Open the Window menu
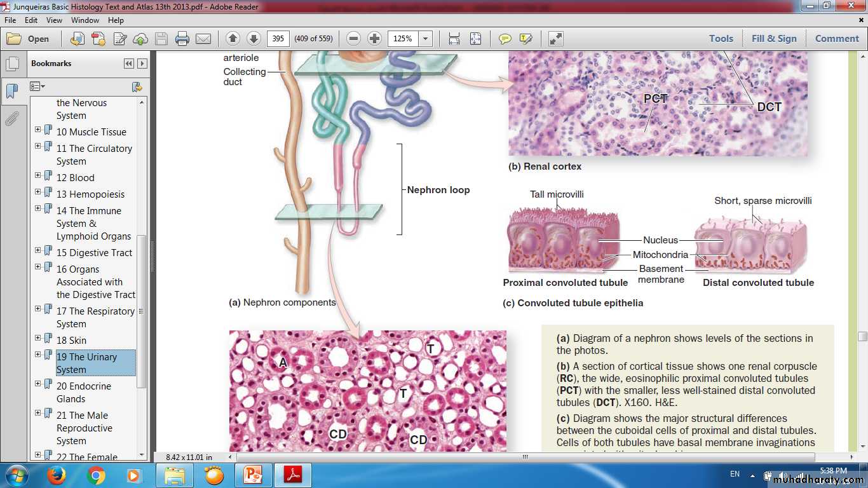 coord(85,20)
